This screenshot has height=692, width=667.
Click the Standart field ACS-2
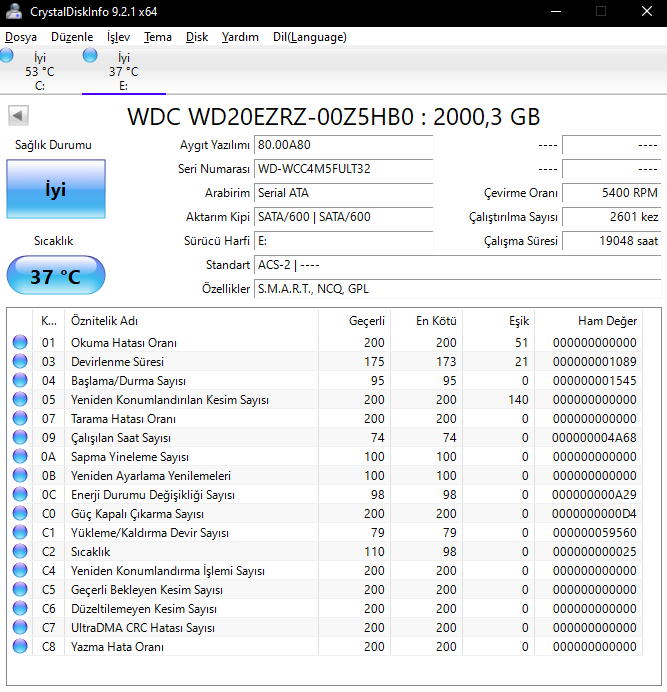point(457,265)
